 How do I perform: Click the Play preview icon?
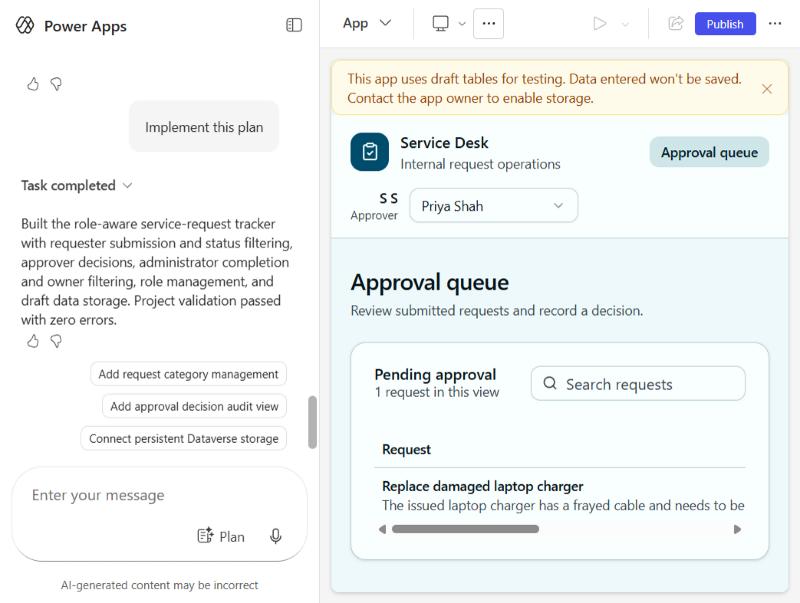coord(600,23)
